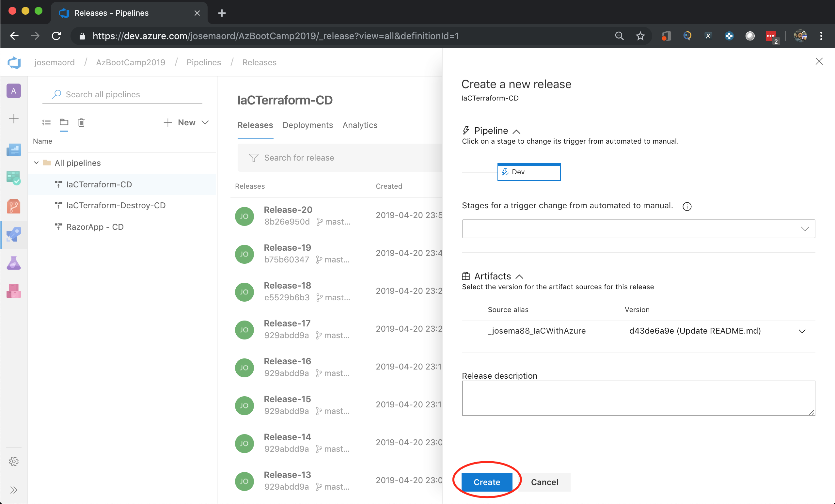
Task: Switch to the Deployments tab
Action: pos(307,125)
